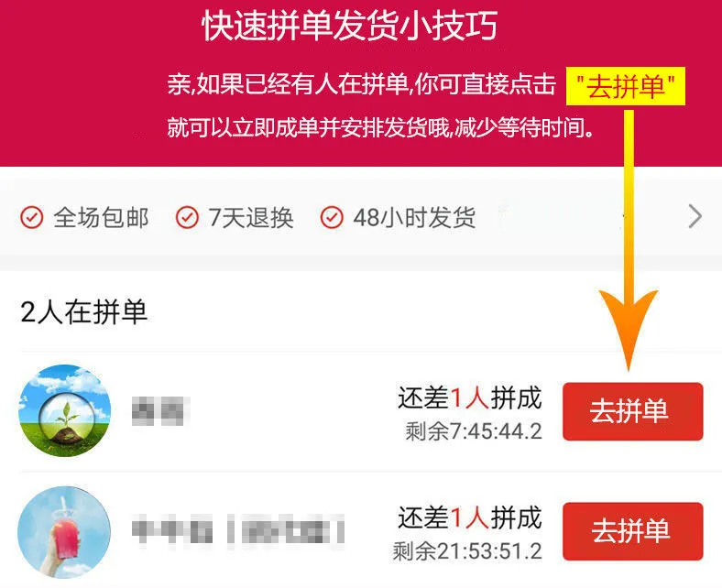This screenshot has width=722, height=588.
Task: Click the 2人在拼单 section heading
Action: click(x=83, y=312)
